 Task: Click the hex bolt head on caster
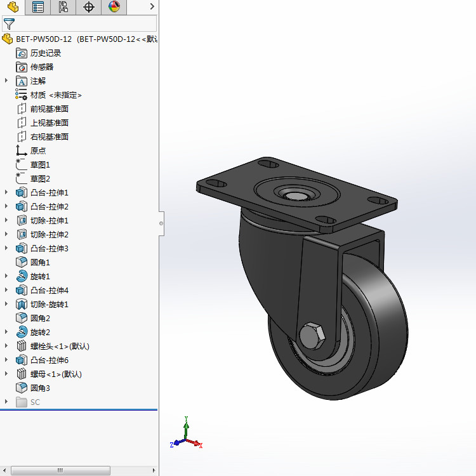312,336
